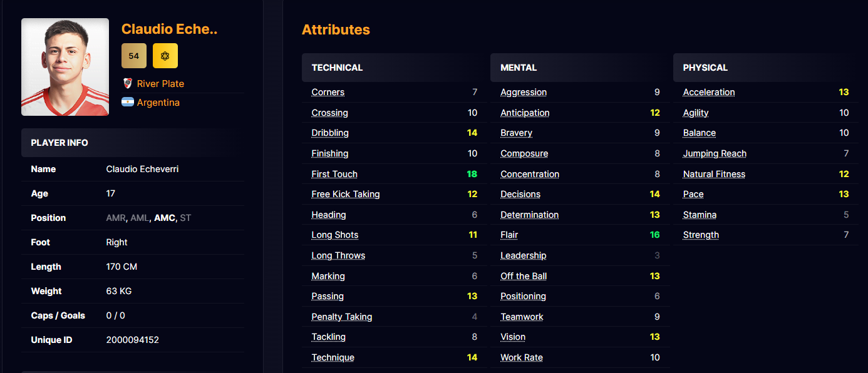Click the First Touch attribute label

pos(334,174)
